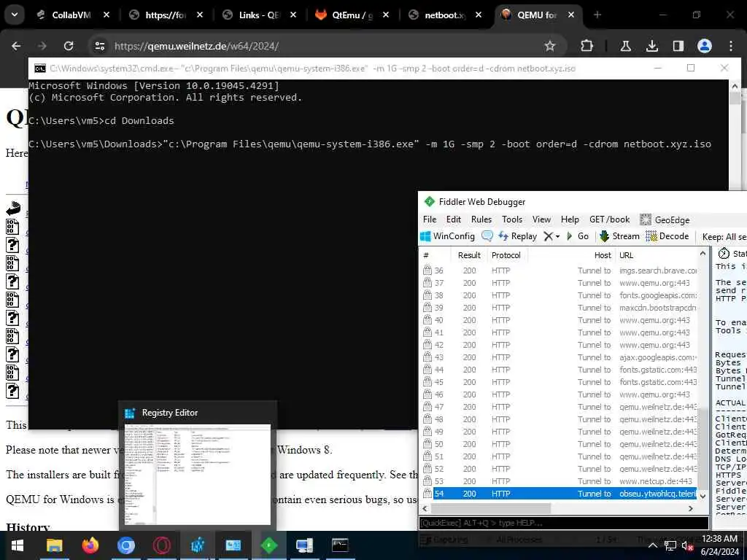Replay selected sessions in Fiddler
Viewport: 747px width, 560px height.
tap(517, 236)
